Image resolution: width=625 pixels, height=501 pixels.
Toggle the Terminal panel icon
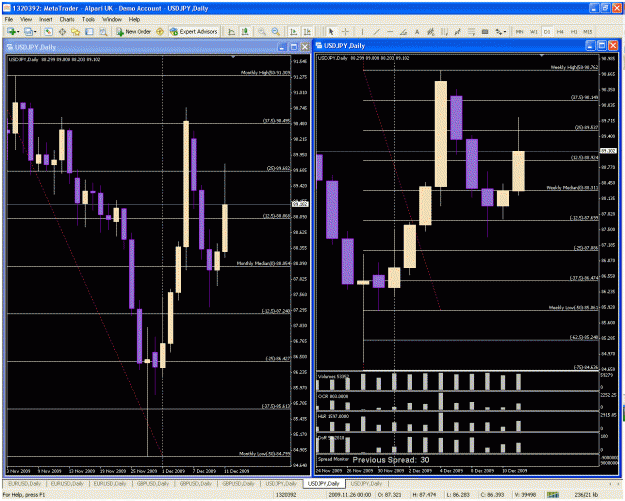pyautogui.click(x=89, y=31)
